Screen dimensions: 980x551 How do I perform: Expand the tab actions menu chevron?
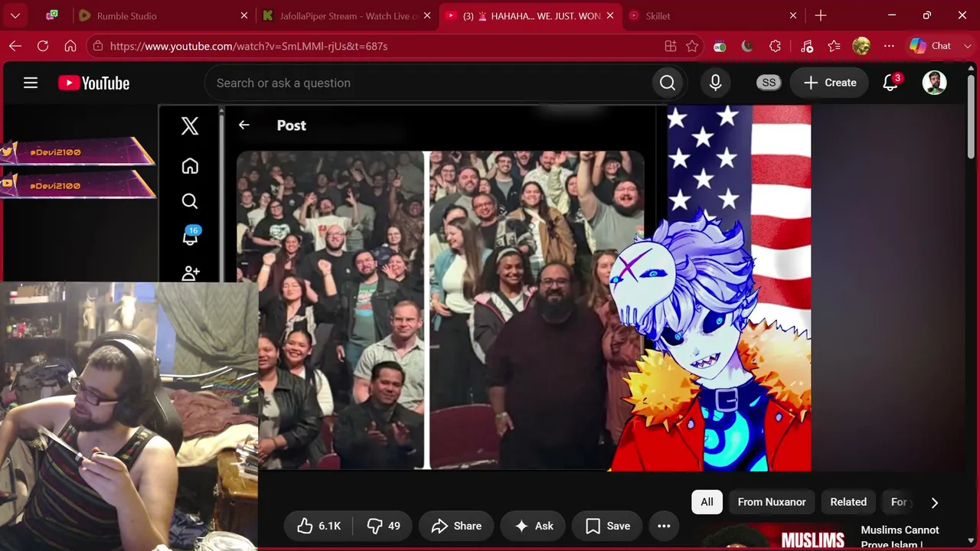click(x=15, y=15)
